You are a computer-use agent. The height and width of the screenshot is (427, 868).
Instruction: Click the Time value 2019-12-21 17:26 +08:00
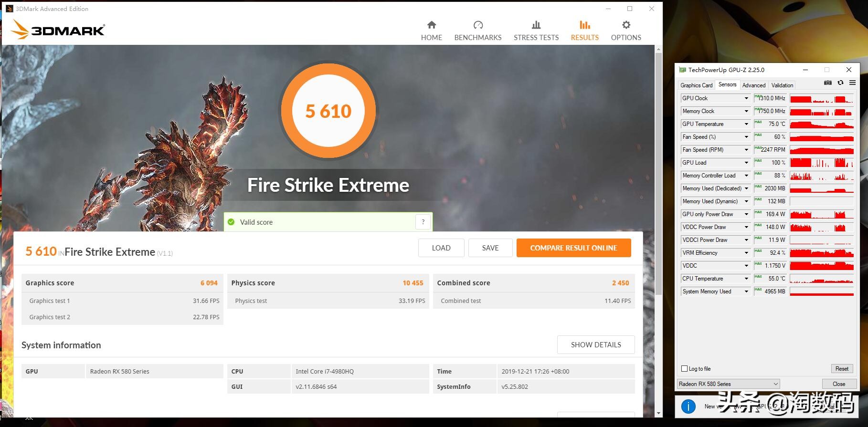535,371
